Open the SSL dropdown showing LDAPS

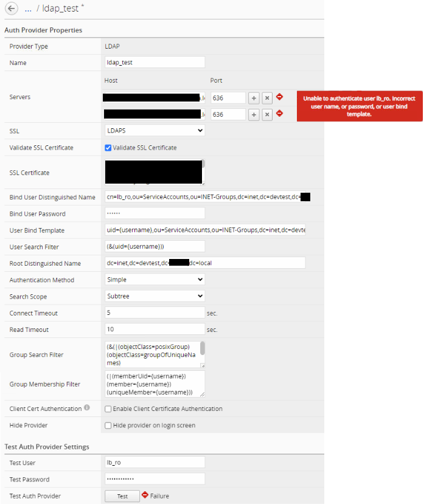[155, 131]
